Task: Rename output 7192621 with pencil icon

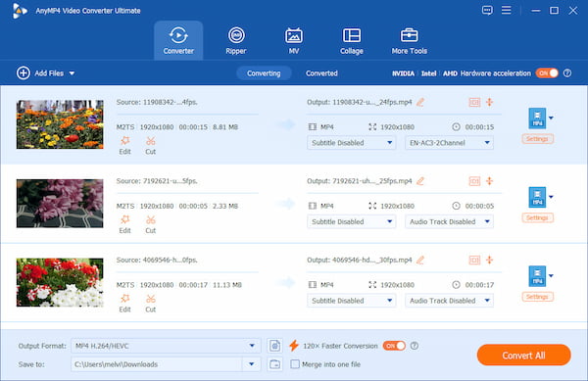Action: click(x=420, y=181)
